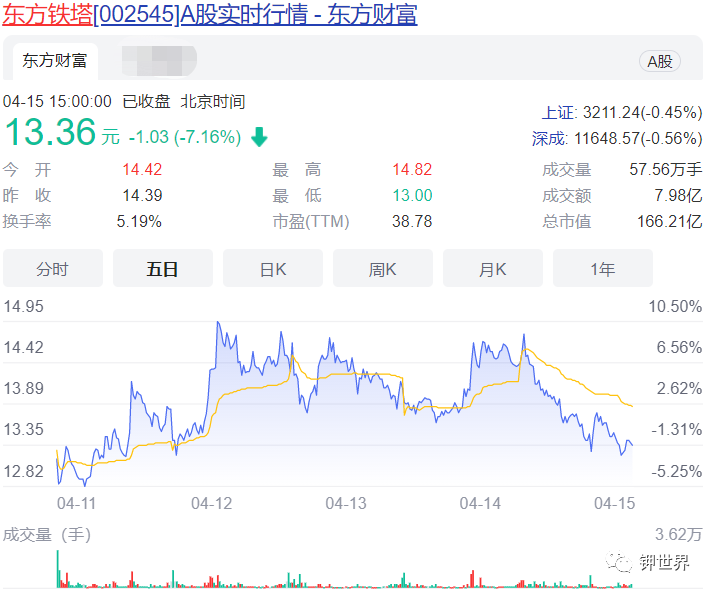
Task: Click the 最低 value 13.00
Action: [x=412, y=196]
